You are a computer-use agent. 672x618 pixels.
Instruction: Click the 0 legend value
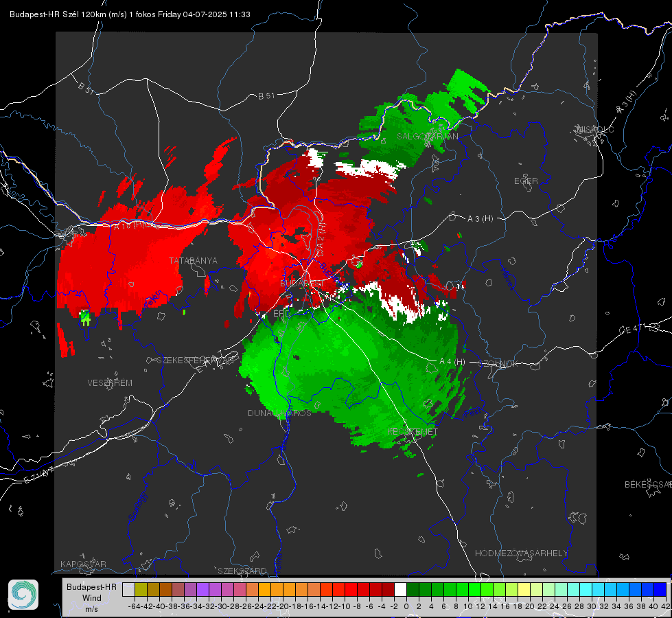(x=407, y=606)
